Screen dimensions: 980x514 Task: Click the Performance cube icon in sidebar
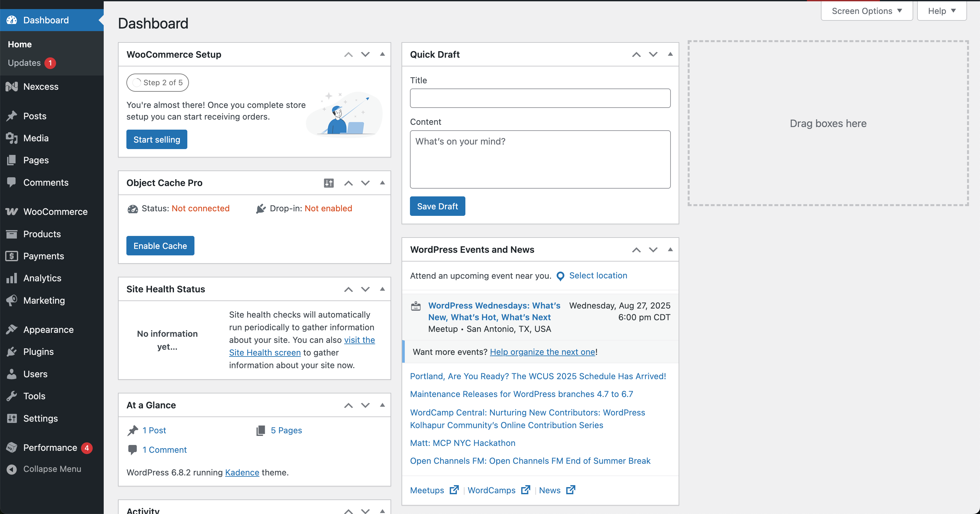(12, 448)
